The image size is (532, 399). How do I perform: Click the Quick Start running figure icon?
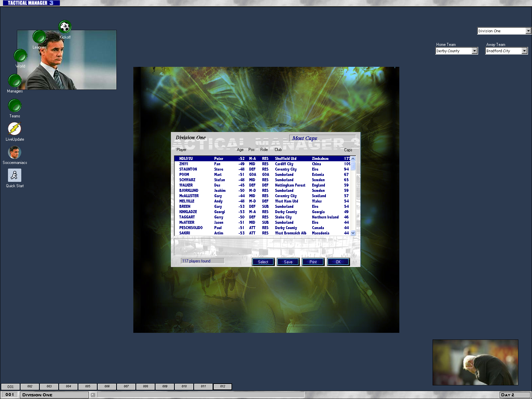(15, 175)
